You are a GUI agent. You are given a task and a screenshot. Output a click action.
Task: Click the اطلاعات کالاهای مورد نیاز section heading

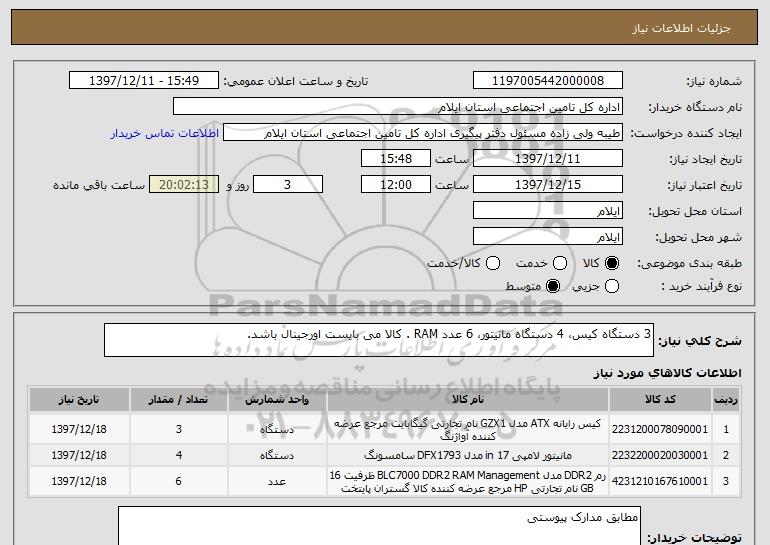pyautogui.click(x=668, y=373)
